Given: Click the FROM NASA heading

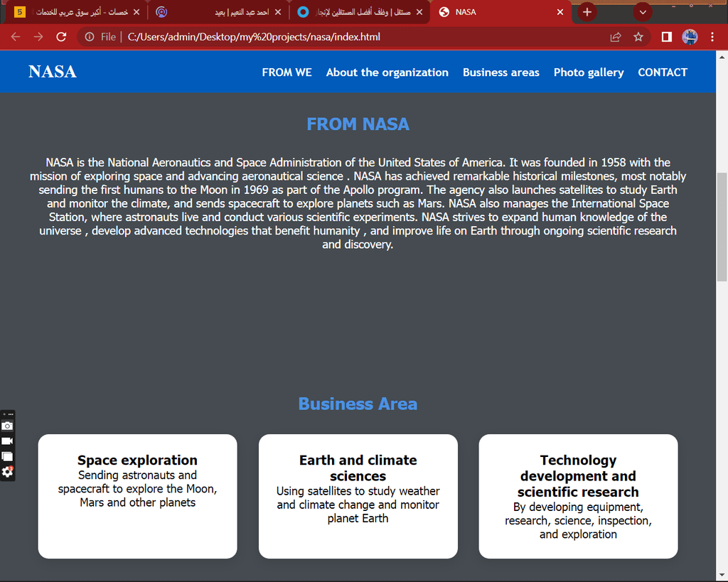Looking at the screenshot, I should (358, 124).
